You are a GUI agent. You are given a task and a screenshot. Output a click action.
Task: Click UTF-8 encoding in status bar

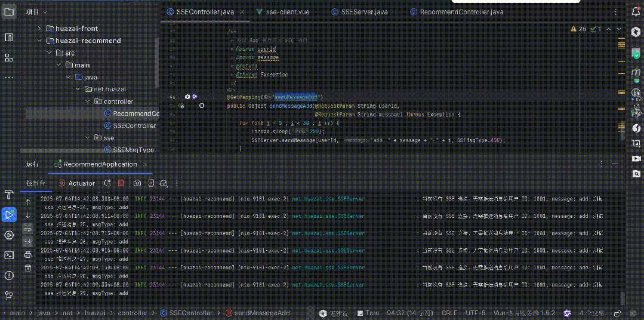(x=476, y=313)
